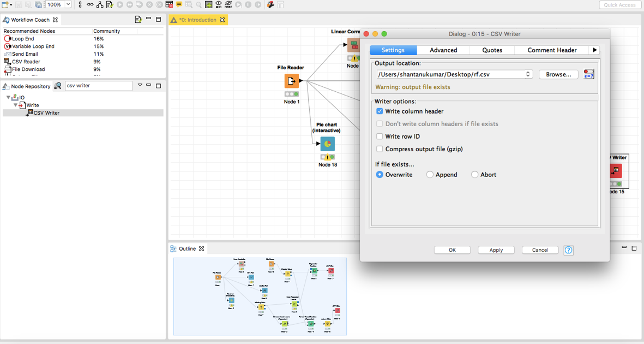Click the Linear Correlation node on canvas
The image size is (644, 344).
pyautogui.click(x=353, y=45)
